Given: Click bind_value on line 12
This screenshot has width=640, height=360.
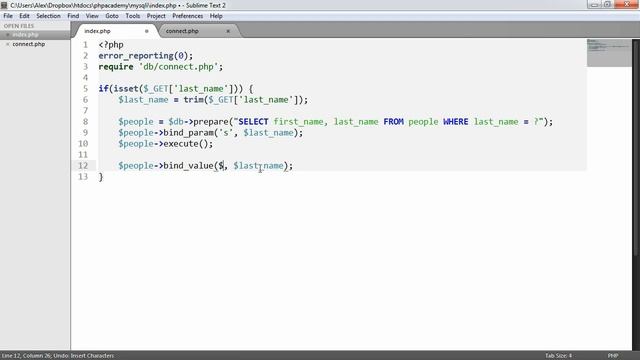Looking at the screenshot, I should coord(188,166).
